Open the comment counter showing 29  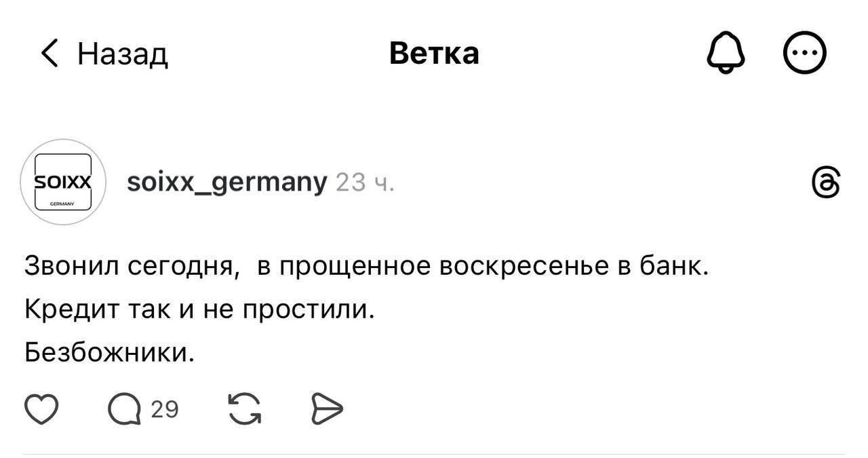click(x=166, y=408)
